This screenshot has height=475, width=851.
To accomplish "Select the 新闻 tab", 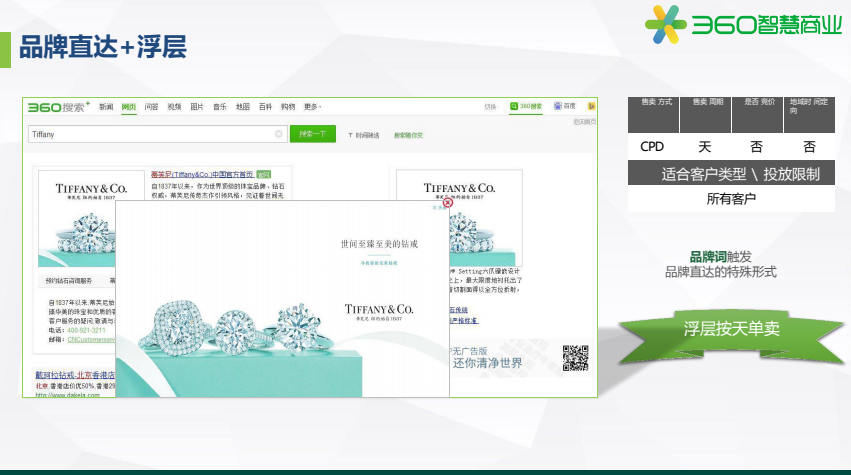I will pos(106,107).
